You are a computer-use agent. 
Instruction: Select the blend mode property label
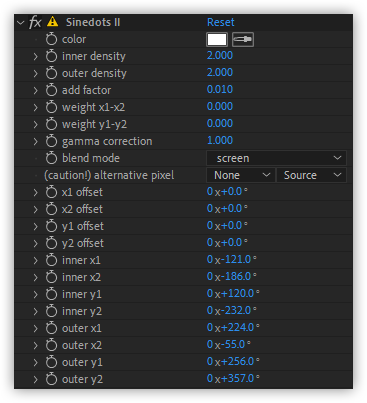[x=91, y=158]
